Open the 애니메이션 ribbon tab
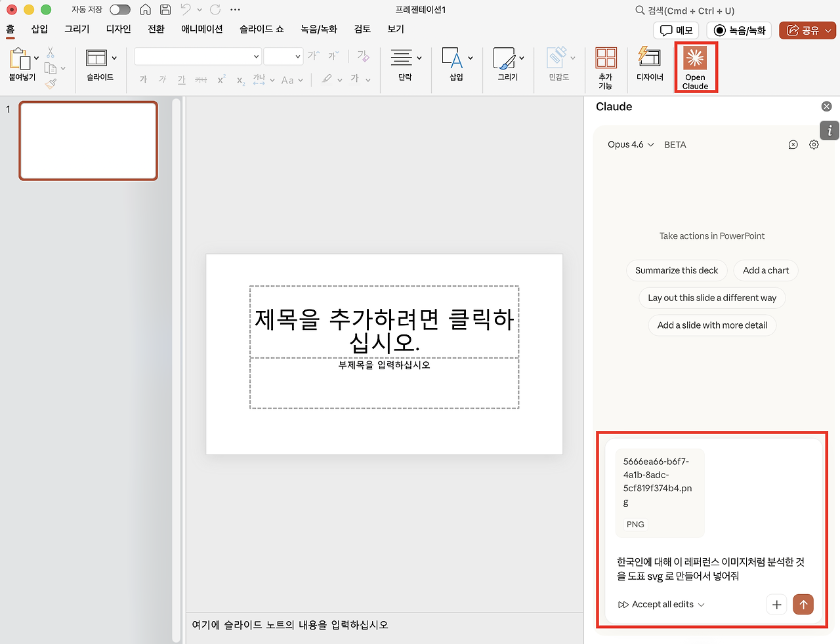The image size is (840, 644). [x=202, y=29]
